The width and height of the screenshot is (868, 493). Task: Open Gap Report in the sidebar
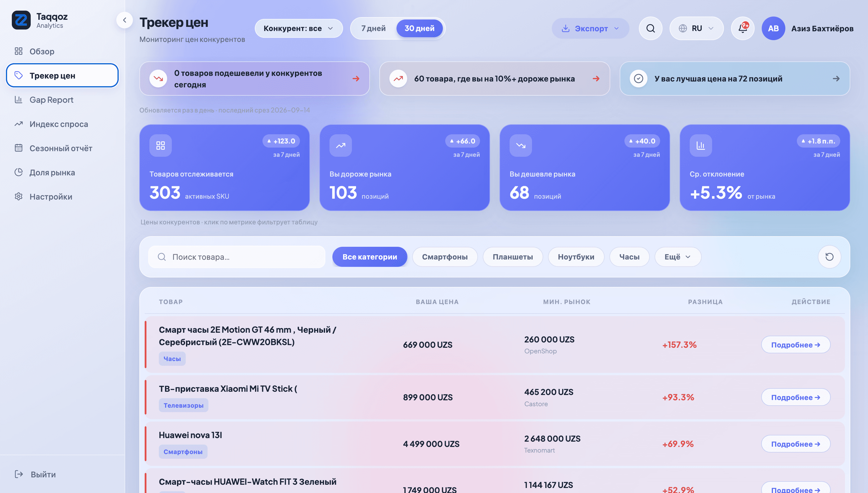pos(62,100)
